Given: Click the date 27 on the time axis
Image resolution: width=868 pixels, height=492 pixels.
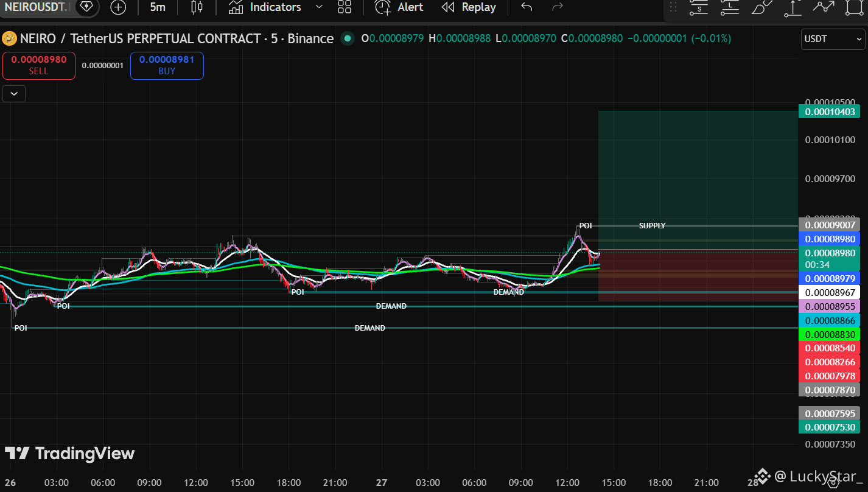Looking at the screenshot, I should click(381, 483).
